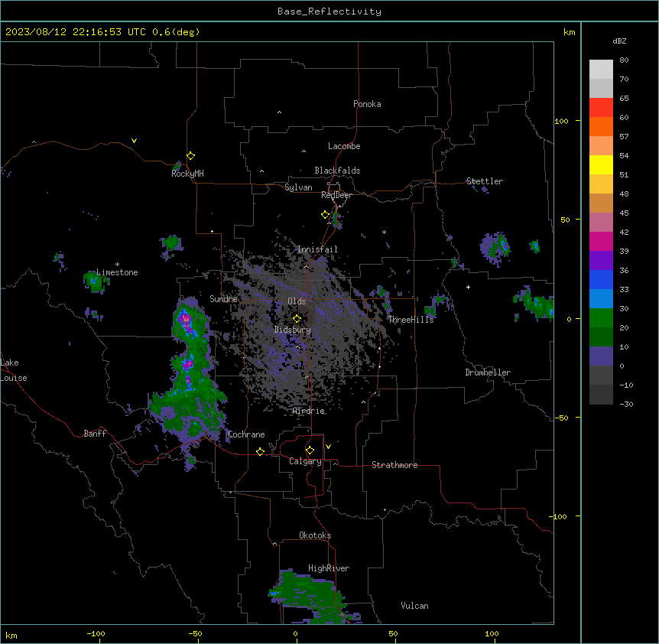Click the yellow diamond marker south of RedDeer

coord(326,215)
